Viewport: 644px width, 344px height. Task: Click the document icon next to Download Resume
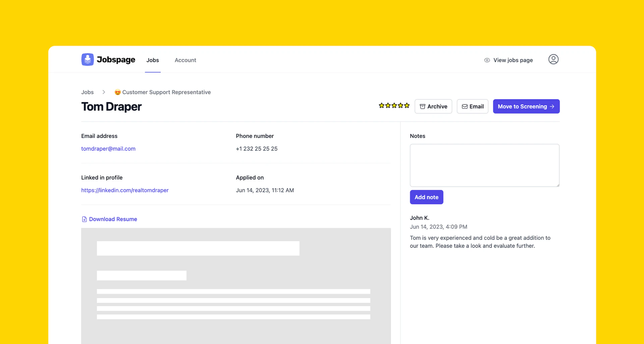coord(84,219)
